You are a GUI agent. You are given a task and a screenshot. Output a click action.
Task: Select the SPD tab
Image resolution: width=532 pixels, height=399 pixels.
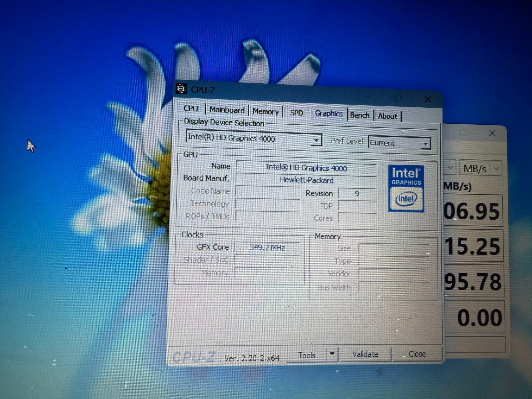pyautogui.click(x=296, y=113)
